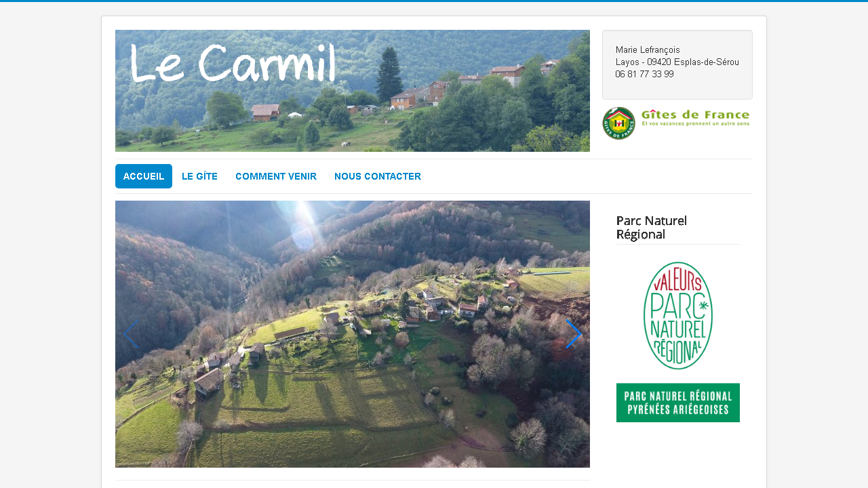Click the Le Carmil header banner image
This screenshot has width=868, height=488.
353,91
